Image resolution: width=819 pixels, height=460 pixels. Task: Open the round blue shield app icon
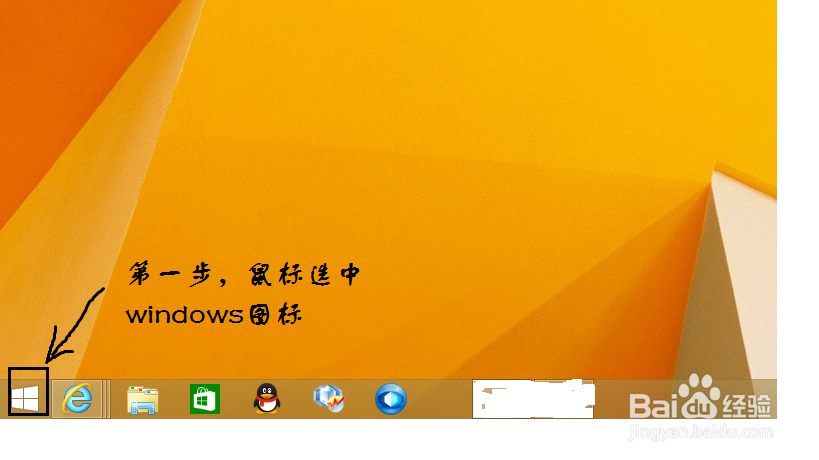tap(391, 399)
